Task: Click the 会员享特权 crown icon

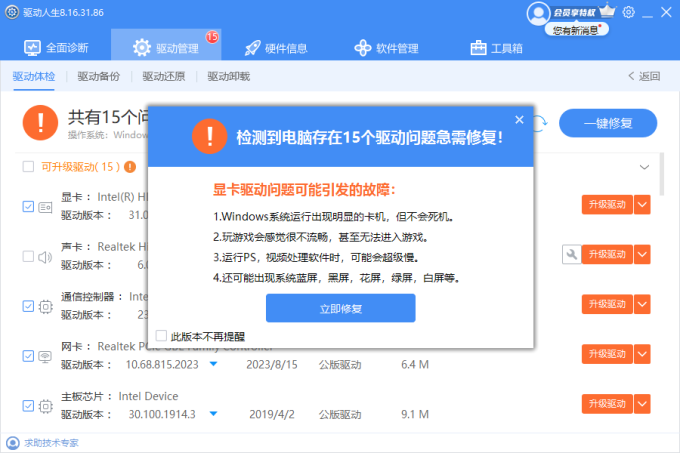Action: pos(607,10)
